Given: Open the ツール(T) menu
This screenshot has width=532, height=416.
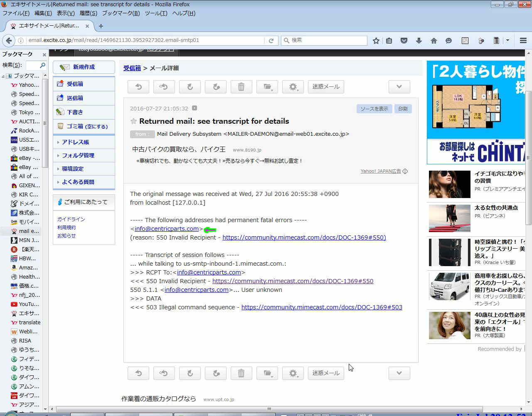Looking at the screenshot, I should point(156,13).
